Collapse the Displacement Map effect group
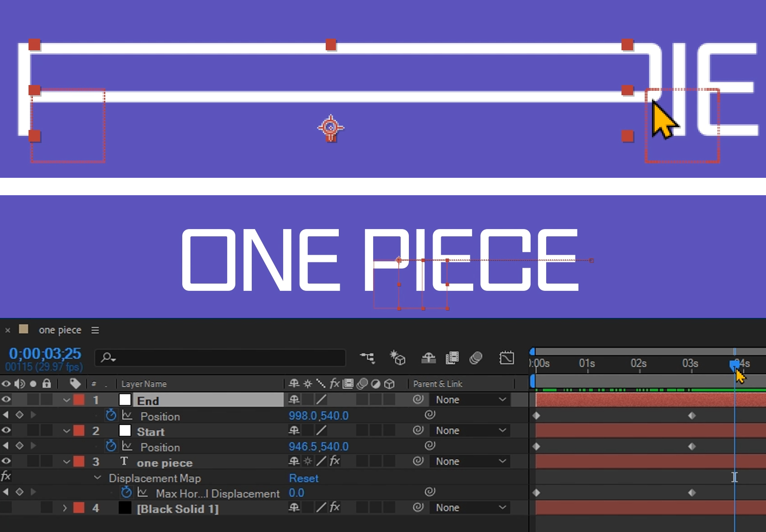Screen dimensions: 766x532 (98, 477)
